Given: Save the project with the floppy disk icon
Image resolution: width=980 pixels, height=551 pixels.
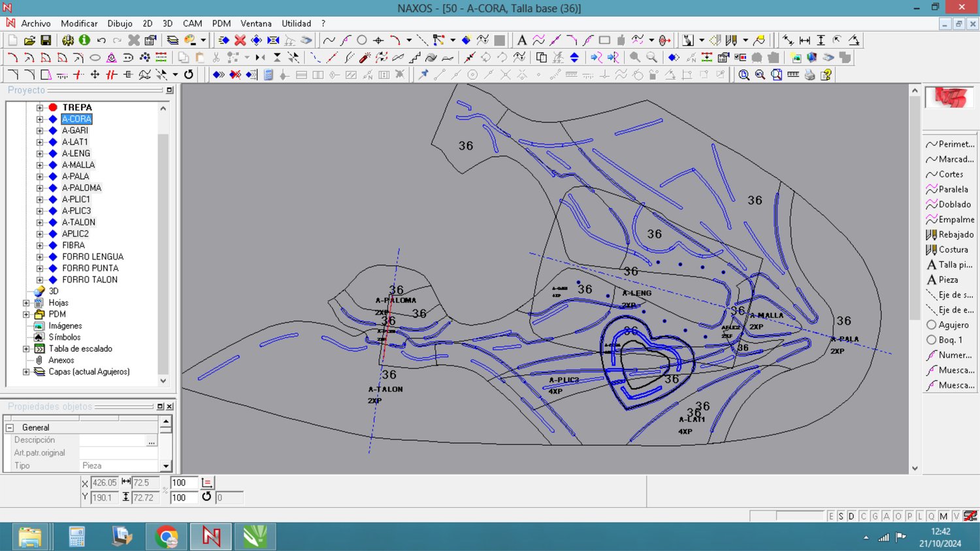Looking at the screenshot, I should (46, 41).
